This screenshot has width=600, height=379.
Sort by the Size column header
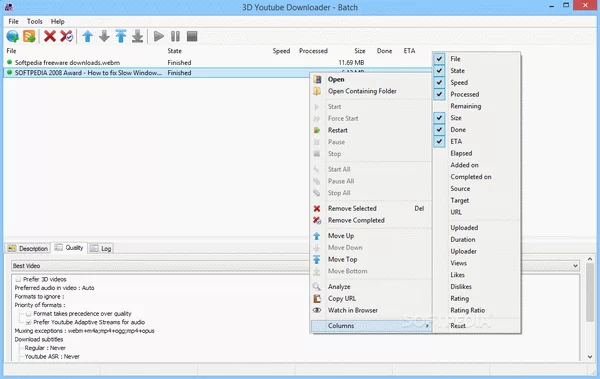[359, 51]
